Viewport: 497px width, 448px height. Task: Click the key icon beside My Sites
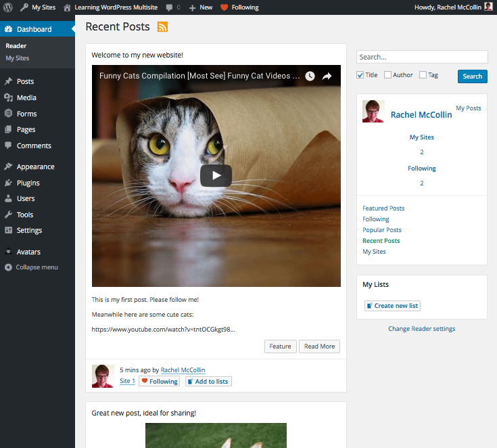[24, 7]
